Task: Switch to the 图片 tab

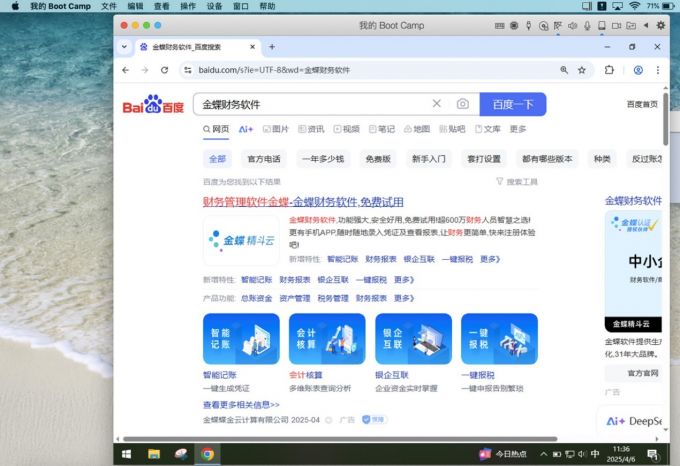Action: 276,129
